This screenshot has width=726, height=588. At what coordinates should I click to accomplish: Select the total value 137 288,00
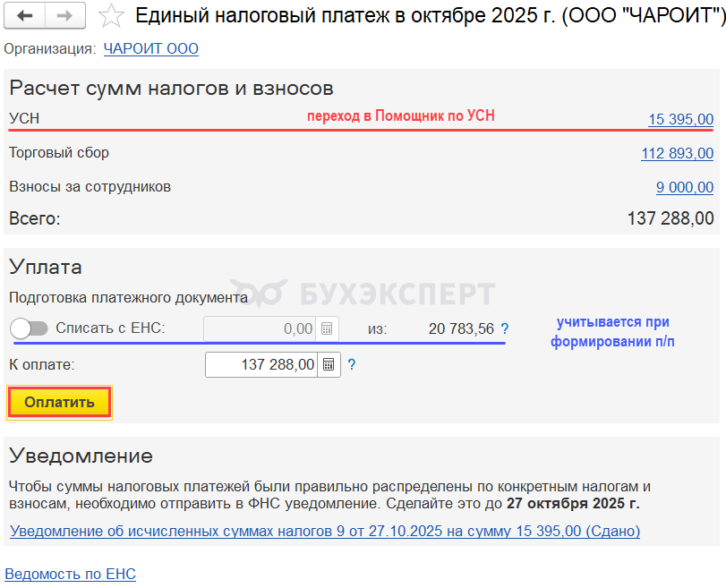(670, 218)
